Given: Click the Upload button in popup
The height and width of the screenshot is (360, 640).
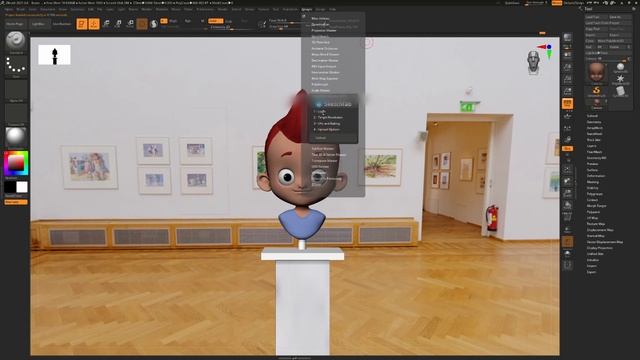Looking at the screenshot, I should tap(320, 138).
